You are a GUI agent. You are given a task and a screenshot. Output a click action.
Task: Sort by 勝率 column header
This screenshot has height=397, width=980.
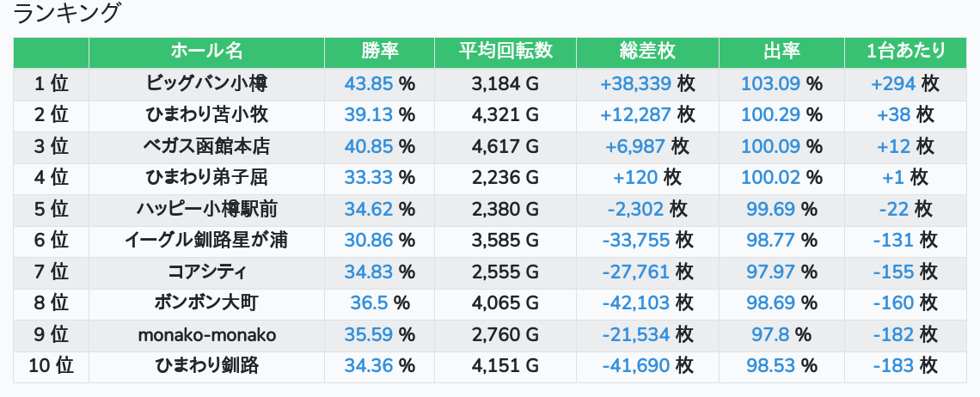pos(379,52)
